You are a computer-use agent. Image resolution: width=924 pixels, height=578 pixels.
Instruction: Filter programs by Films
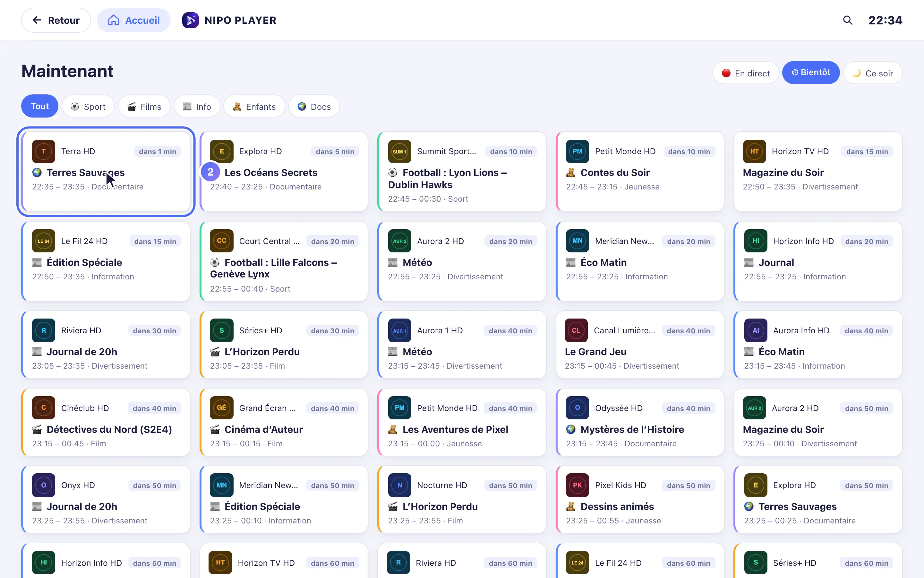pyautogui.click(x=144, y=107)
